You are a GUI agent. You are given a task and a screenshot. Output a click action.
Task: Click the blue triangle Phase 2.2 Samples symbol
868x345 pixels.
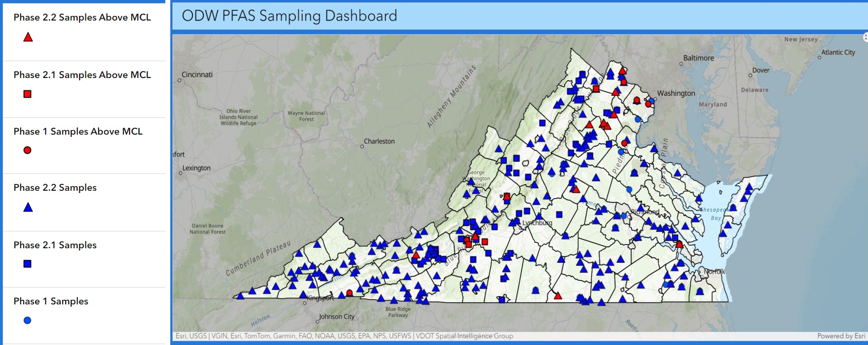(x=28, y=207)
